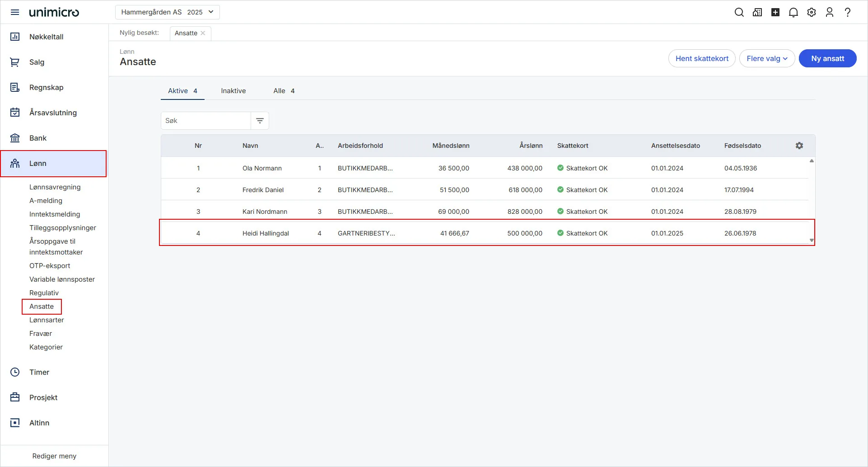Click the Nøkkeltall chart icon
The image size is (868, 467).
click(x=15, y=37)
